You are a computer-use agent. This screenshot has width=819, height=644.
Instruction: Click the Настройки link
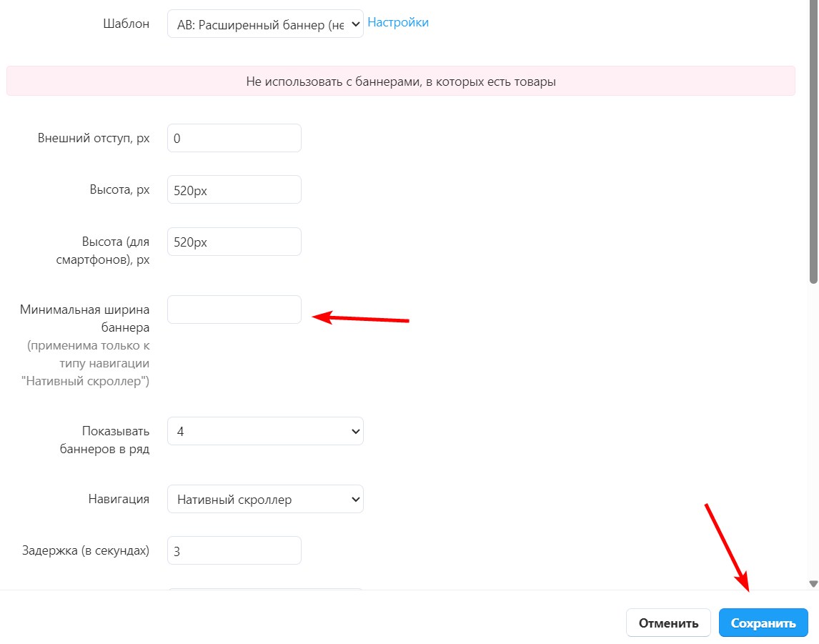pos(398,22)
